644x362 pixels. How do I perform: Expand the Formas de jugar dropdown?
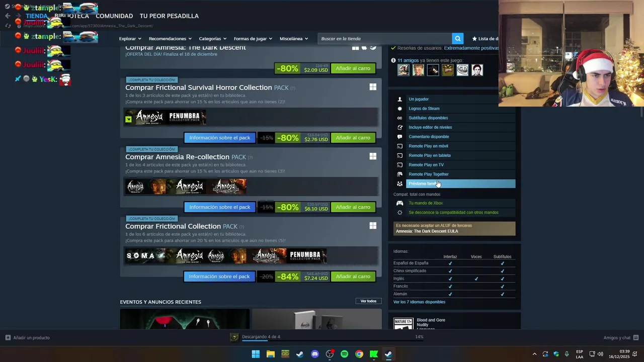pos(253,39)
